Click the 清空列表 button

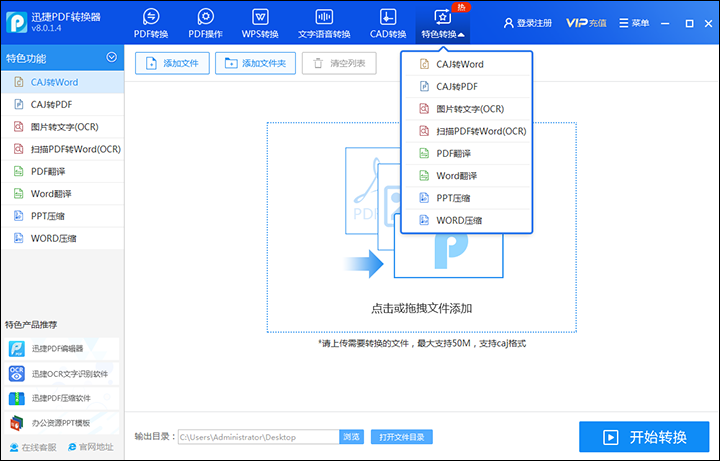(x=339, y=63)
